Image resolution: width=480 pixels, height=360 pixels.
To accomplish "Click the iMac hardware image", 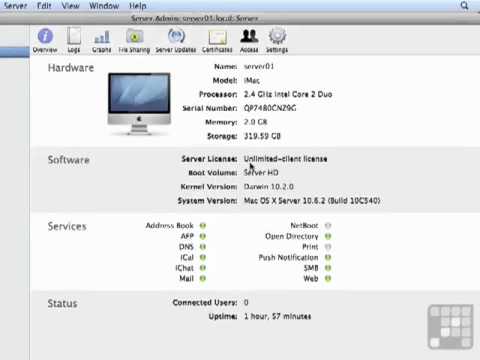I will point(139,104).
